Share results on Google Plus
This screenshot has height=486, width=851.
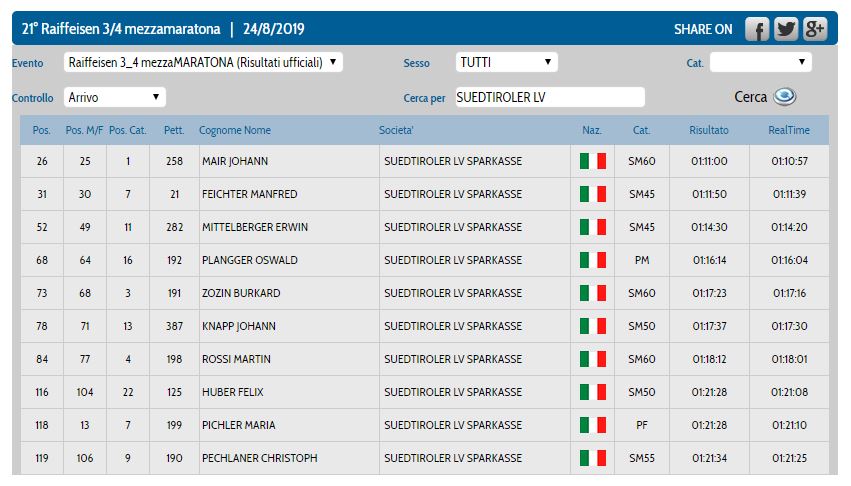(x=814, y=29)
